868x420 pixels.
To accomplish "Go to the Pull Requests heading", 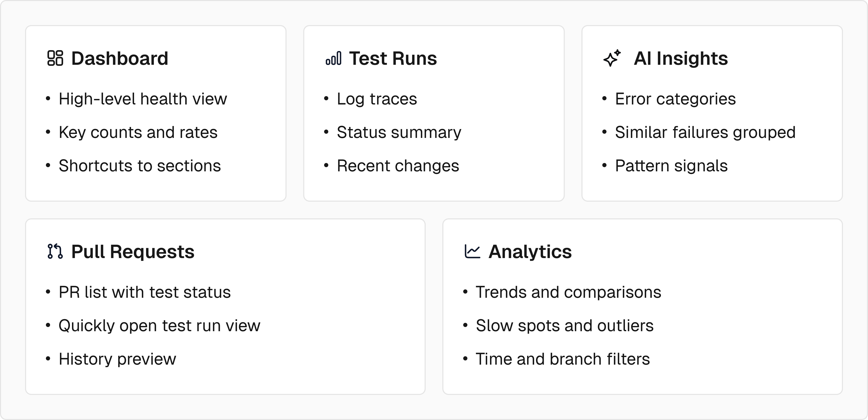I will click(133, 252).
